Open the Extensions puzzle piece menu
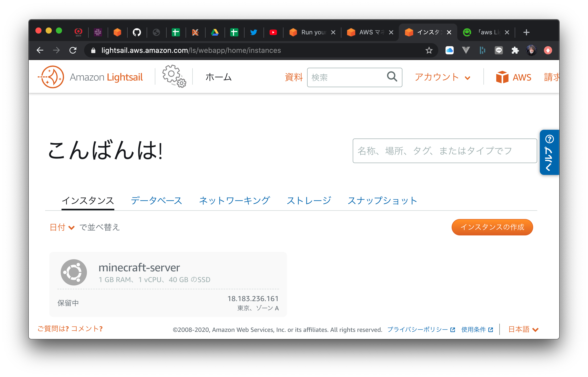588x377 pixels. (515, 50)
